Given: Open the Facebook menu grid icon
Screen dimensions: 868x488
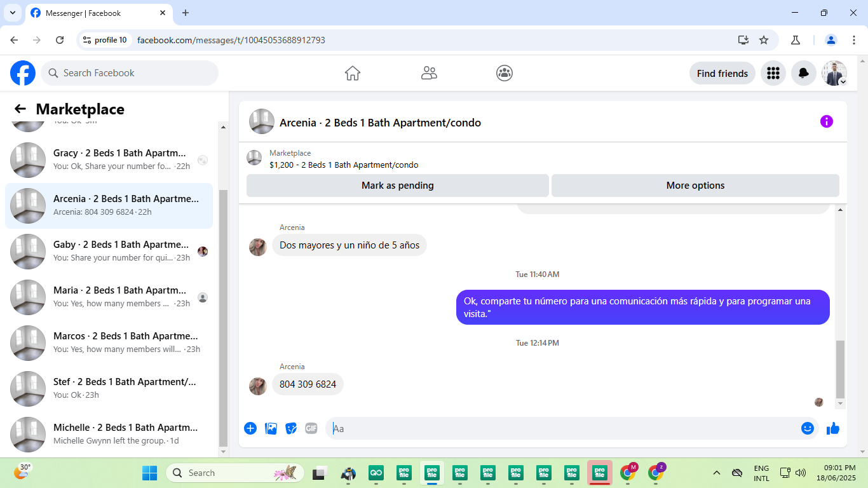Looking at the screenshot, I should coord(773,73).
